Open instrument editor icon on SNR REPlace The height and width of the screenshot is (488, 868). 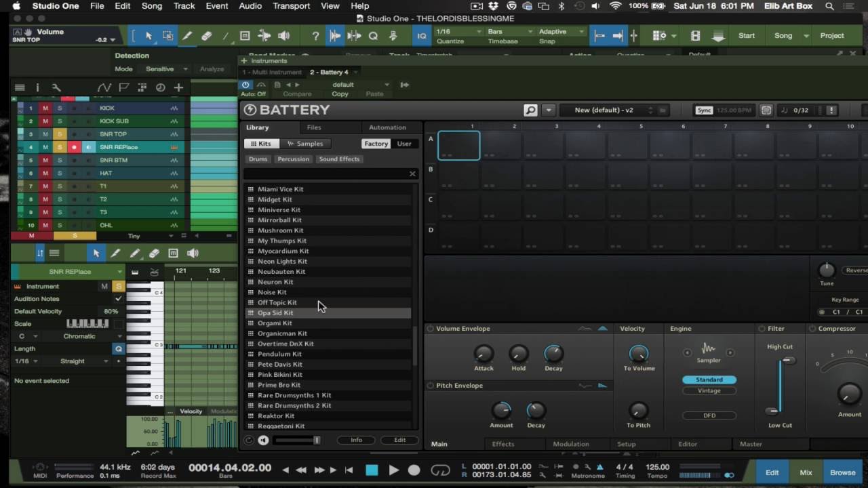(x=174, y=147)
